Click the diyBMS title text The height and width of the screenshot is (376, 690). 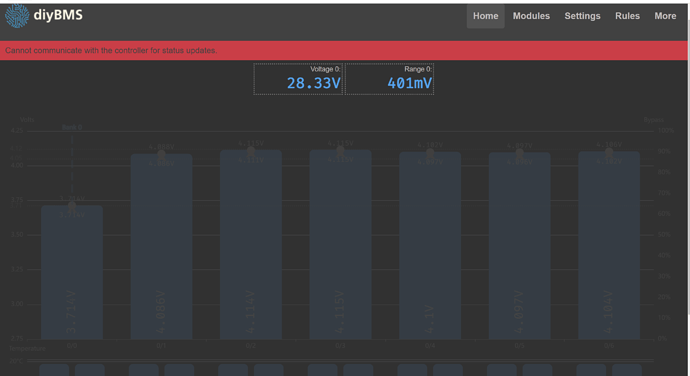pos(58,15)
